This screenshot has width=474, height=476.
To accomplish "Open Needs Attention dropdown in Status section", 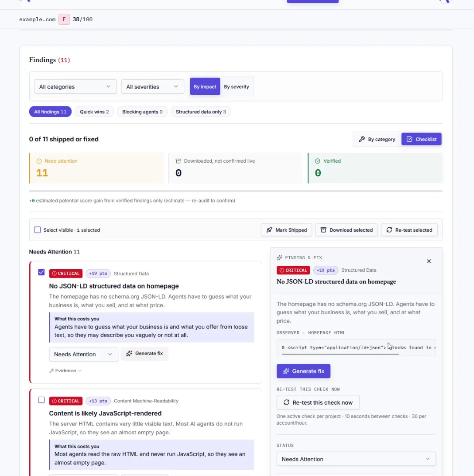I will (356, 459).
